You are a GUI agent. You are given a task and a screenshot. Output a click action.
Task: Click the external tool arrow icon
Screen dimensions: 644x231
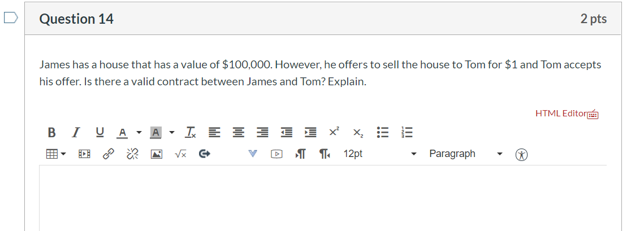coord(205,154)
